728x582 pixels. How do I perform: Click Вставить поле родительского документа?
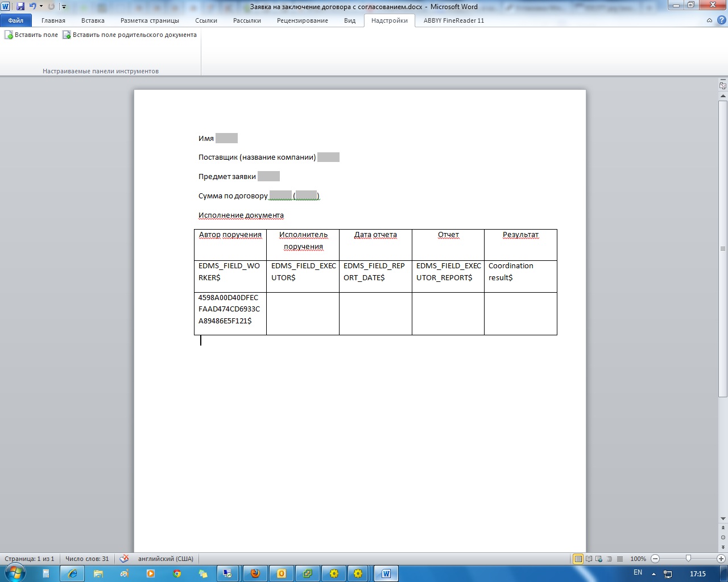pyautogui.click(x=130, y=35)
